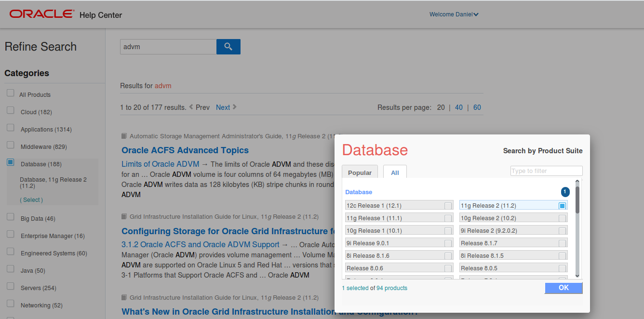Click the Oracle logo
The image size is (644, 319).
point(42,14)
